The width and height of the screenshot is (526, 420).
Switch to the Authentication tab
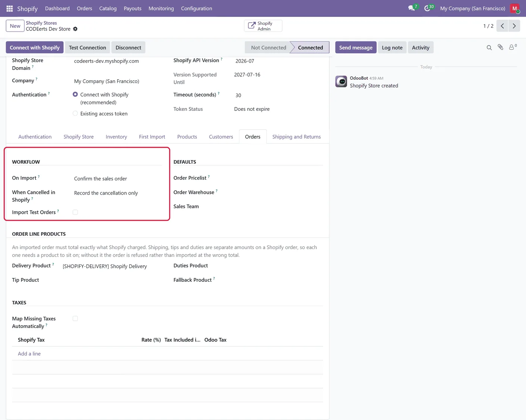[35, 137]
